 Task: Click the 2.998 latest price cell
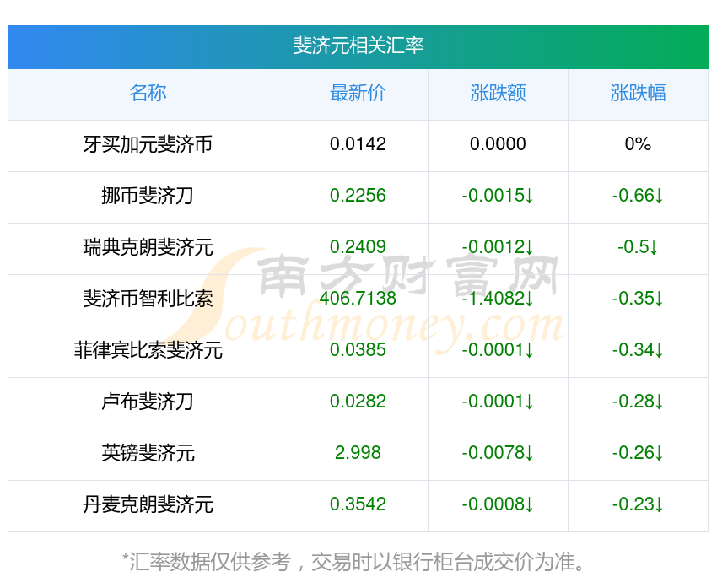coord(358,453)
